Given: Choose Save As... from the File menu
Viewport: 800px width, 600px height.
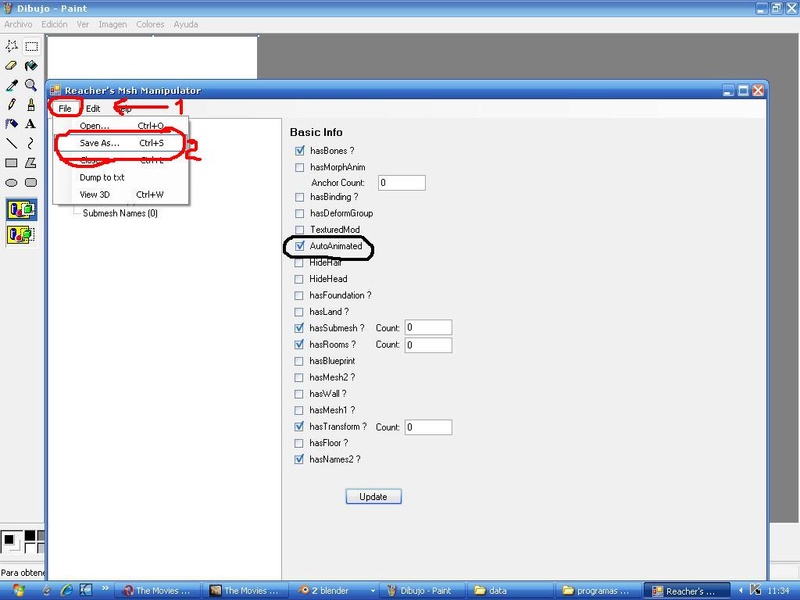Looking at the screenshot, I should tap(121, 143).
